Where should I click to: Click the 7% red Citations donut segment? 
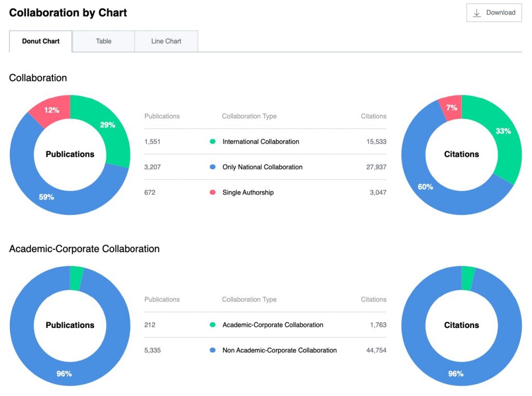[x=452, y=108]
